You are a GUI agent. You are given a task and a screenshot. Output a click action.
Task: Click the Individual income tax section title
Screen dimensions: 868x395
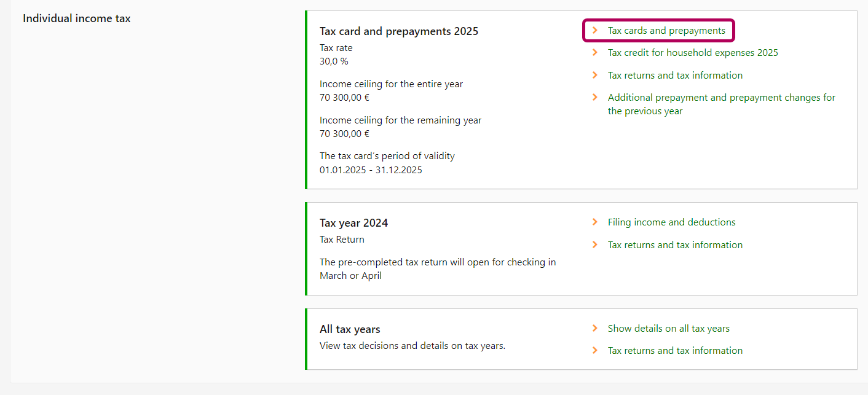click(76, 18)
